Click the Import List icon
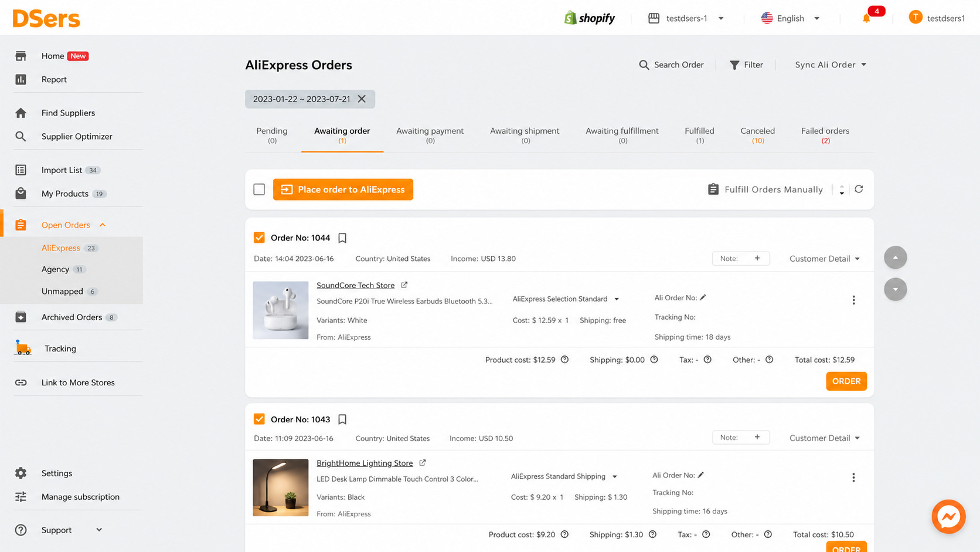Screen dimensions: 980x552 21,170
